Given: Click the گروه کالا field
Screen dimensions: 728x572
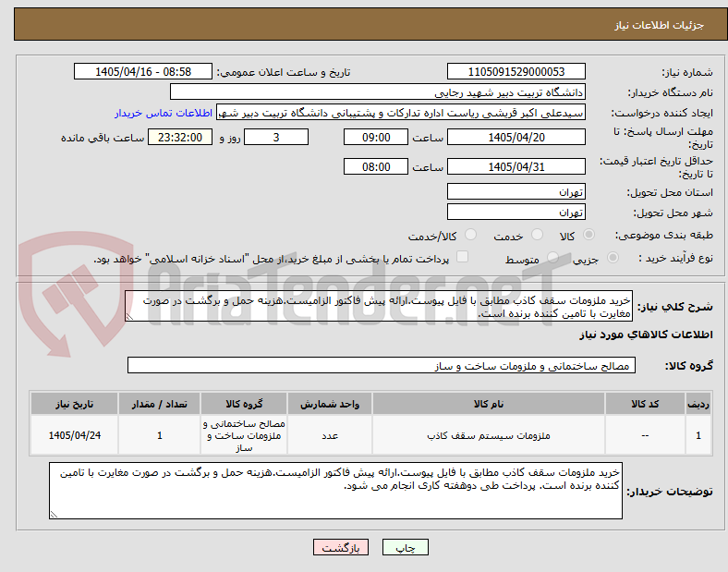Looking at the screenshot, I should tap(382, 365).
